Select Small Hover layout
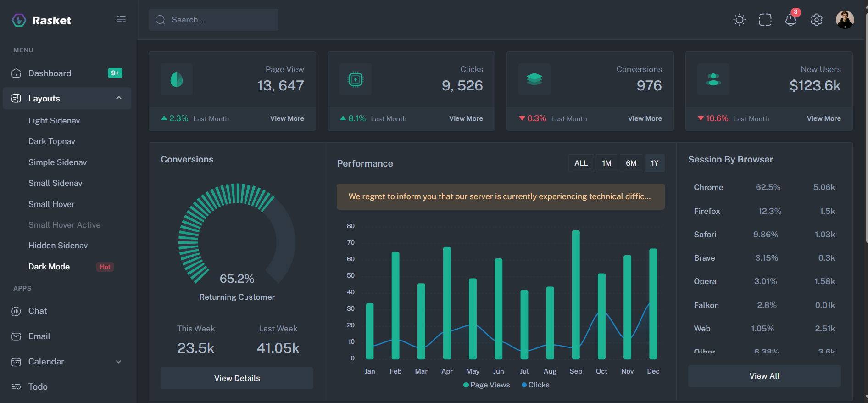868x403 pixels. click(x=51, y=204)
